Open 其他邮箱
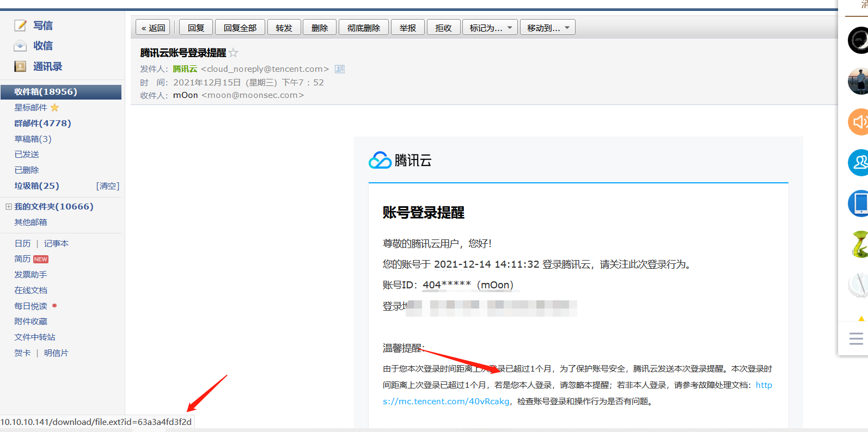The height and width of the screenshot is (432, 868). point(30,223)
